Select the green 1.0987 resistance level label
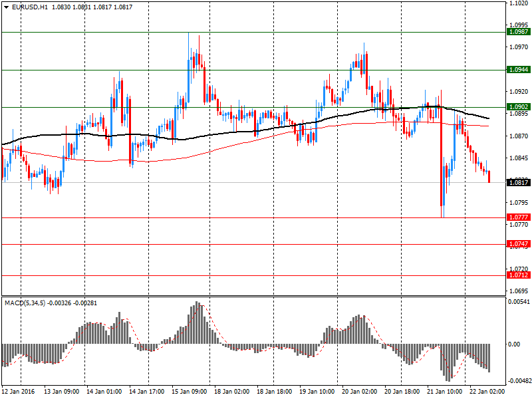The width and height of the screenshot is (532, 399). point(519,32)
